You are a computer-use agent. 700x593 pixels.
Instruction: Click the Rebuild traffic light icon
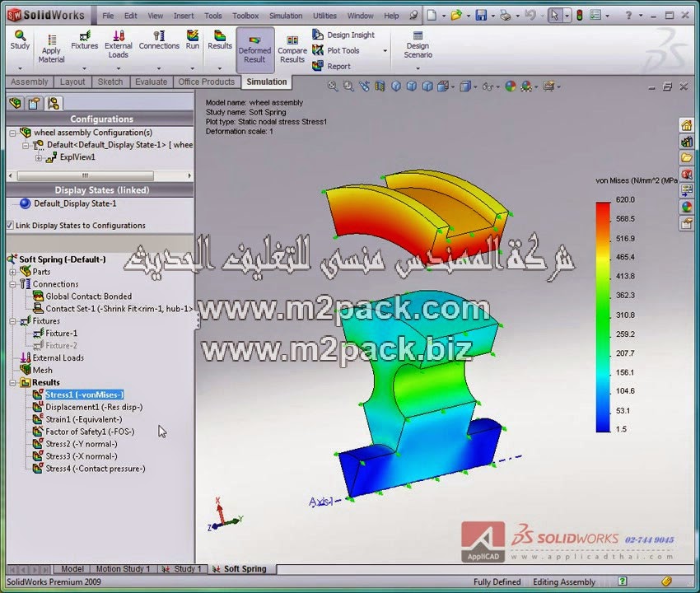(x=580, y=16)
